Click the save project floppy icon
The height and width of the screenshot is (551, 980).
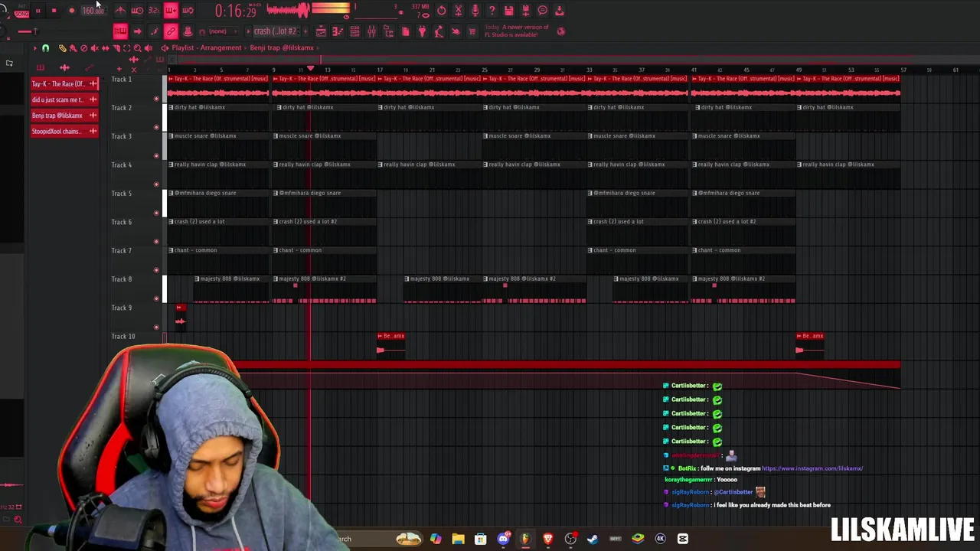(x=508, y=11)
